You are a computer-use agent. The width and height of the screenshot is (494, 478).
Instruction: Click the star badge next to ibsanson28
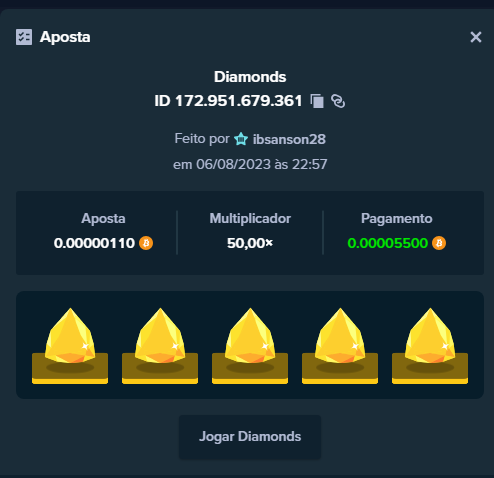click(x=241, y=139)
